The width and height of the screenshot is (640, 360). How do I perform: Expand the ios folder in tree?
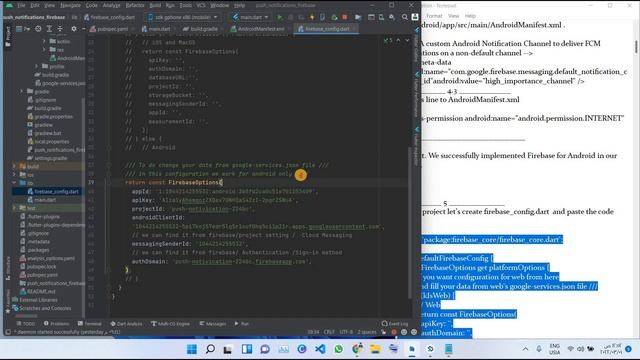[15, 175]
